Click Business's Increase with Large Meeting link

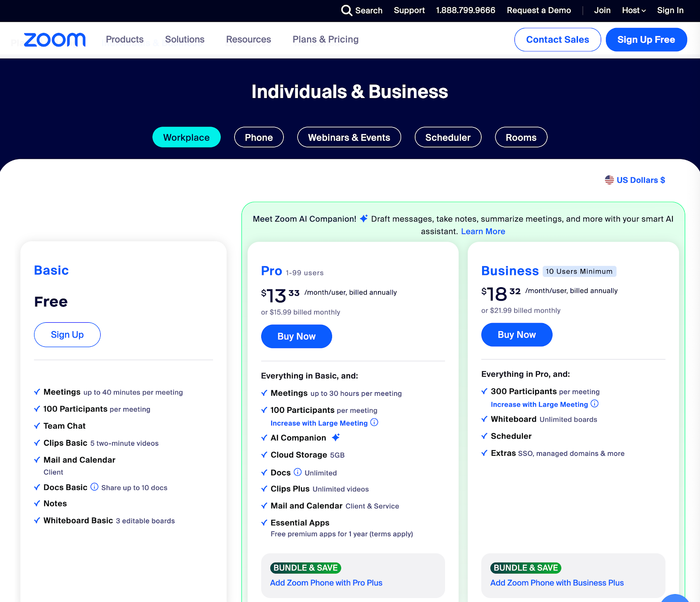click(539, 405)
